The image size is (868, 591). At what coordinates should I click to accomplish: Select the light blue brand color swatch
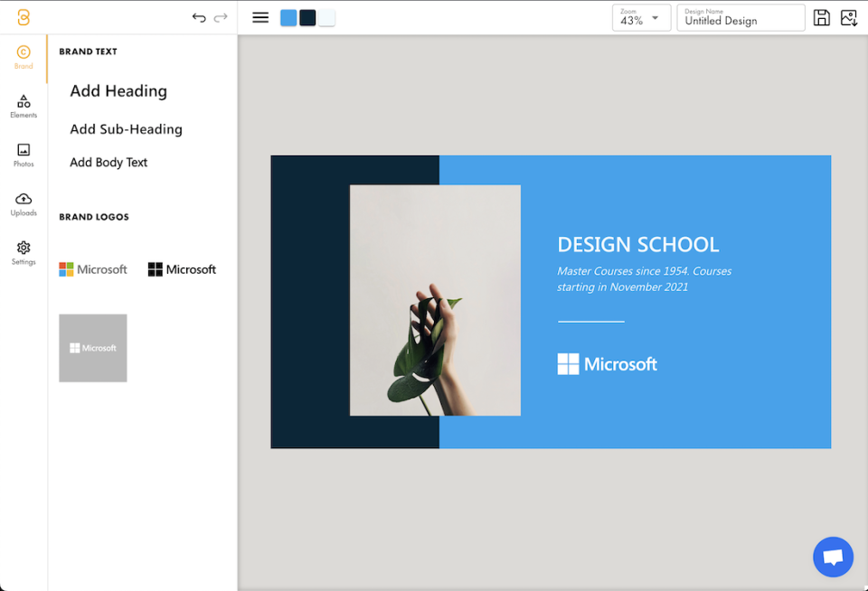[288, 17]
